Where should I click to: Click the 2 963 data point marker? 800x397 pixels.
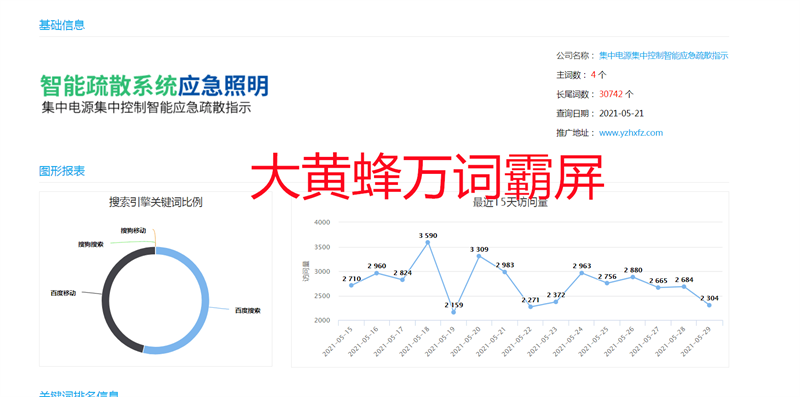point(581,273)
